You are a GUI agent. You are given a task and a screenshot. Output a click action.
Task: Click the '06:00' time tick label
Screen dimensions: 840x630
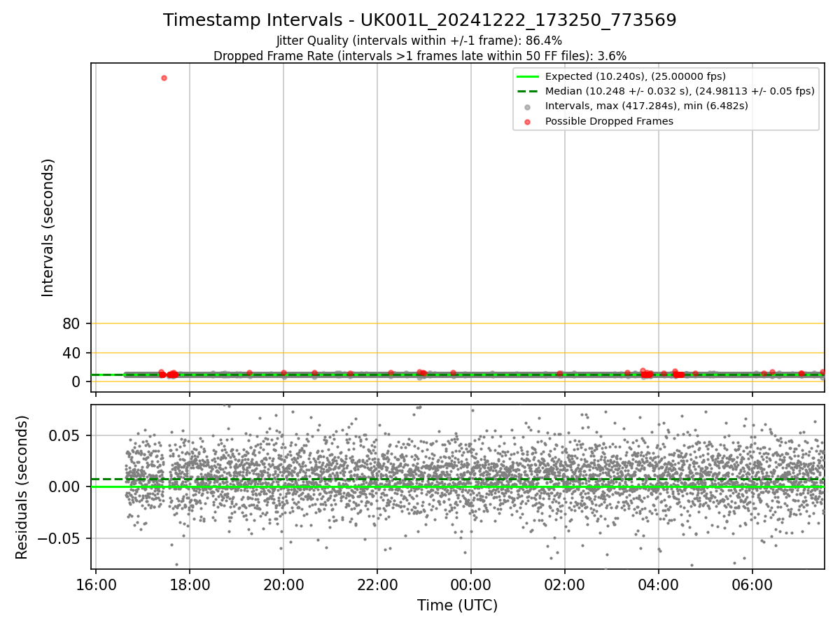[752, 584]
